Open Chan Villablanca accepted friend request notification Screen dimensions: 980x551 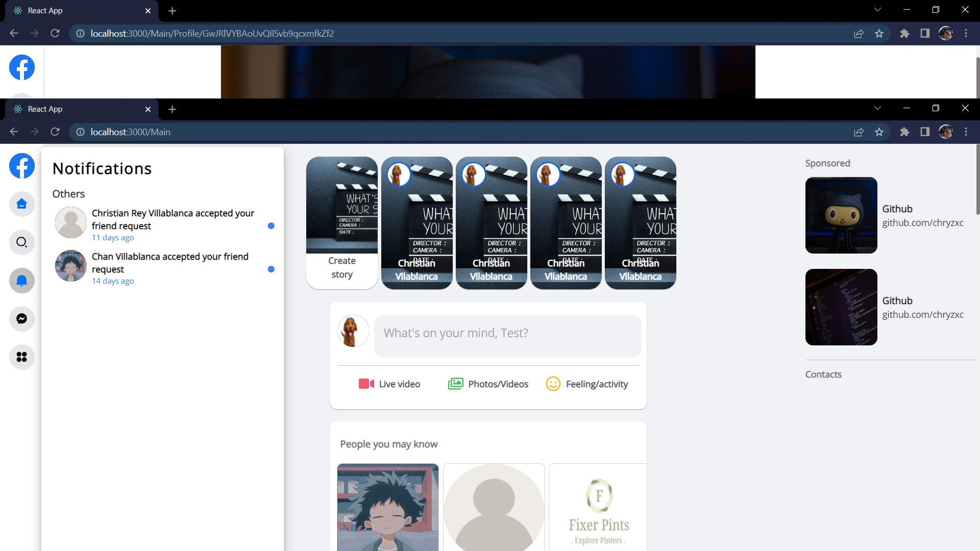click(164, 267)
